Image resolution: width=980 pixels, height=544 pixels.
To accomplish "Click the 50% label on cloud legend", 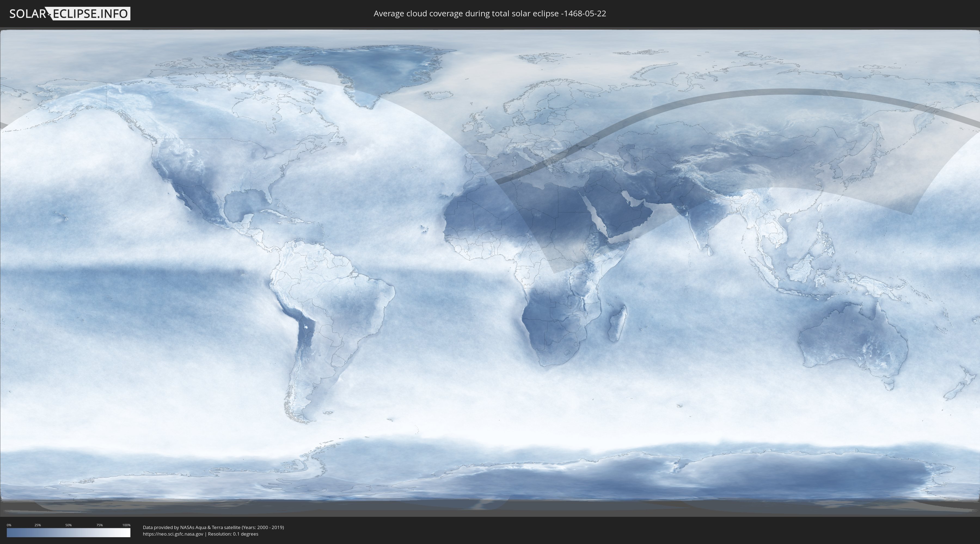I will [69, 525].
